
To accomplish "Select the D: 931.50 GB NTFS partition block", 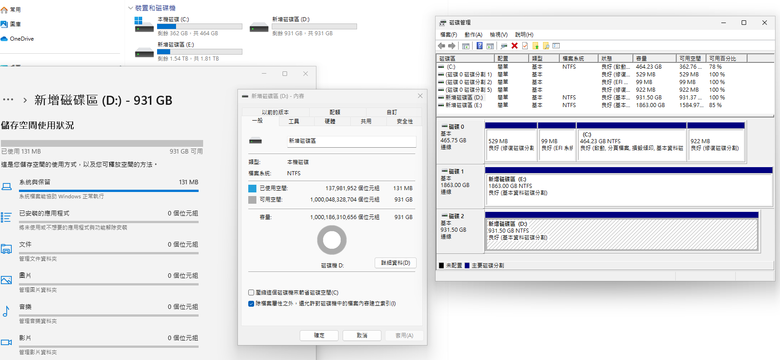I will pos(622,231).
